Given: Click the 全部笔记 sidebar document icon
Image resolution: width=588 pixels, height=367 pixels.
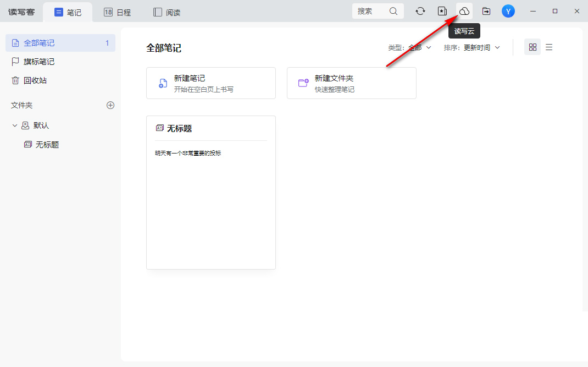Looking at the screenshot, I should pos(15,43).
